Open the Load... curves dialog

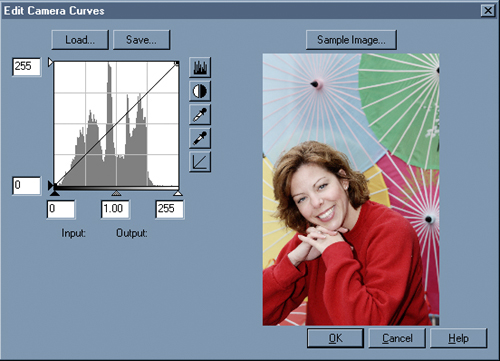pos(80,40)
